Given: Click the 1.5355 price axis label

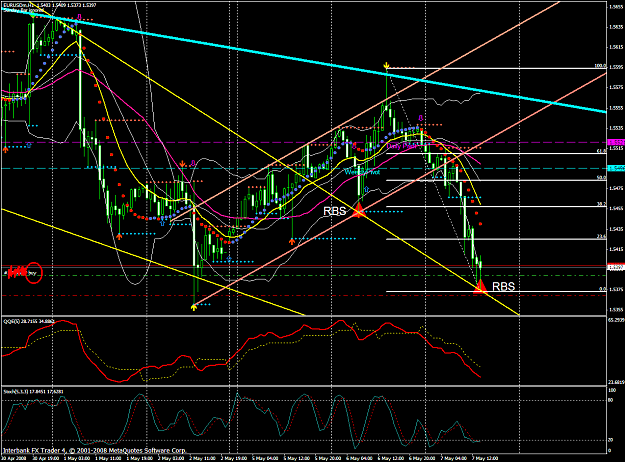Looking at the screenshot, I should click(616, 309).
